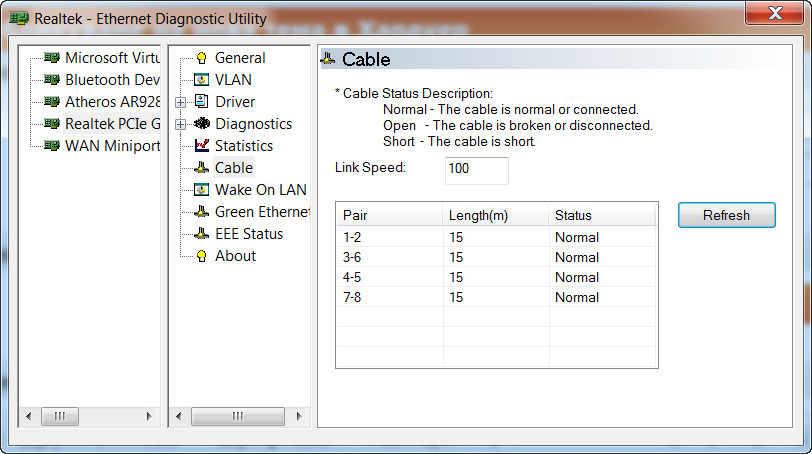Open the General page
812x454 pixels.
240,58
